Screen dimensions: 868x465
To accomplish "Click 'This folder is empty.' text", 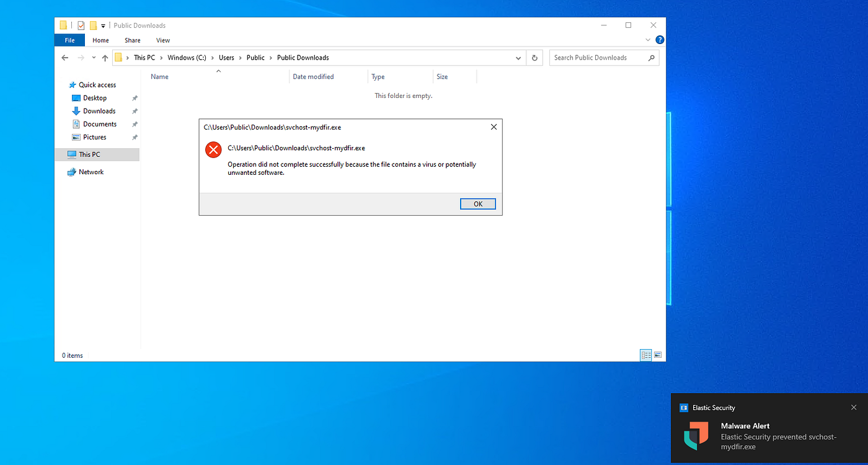I will click(404, 96).
